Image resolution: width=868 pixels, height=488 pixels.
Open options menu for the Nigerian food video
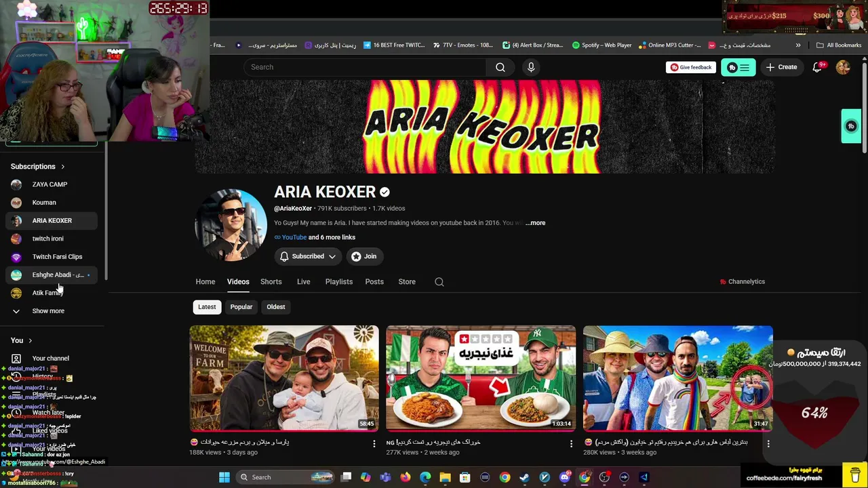(571, 443)
